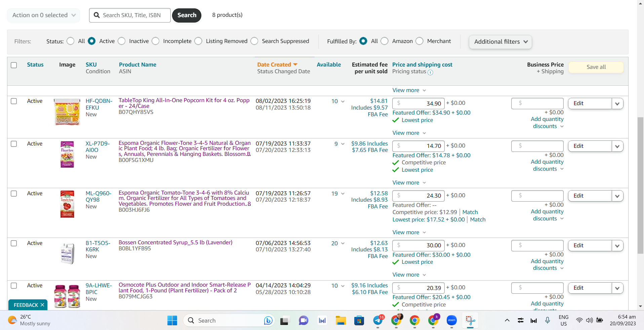Select the Listing Removed filter

pos(198,41)
